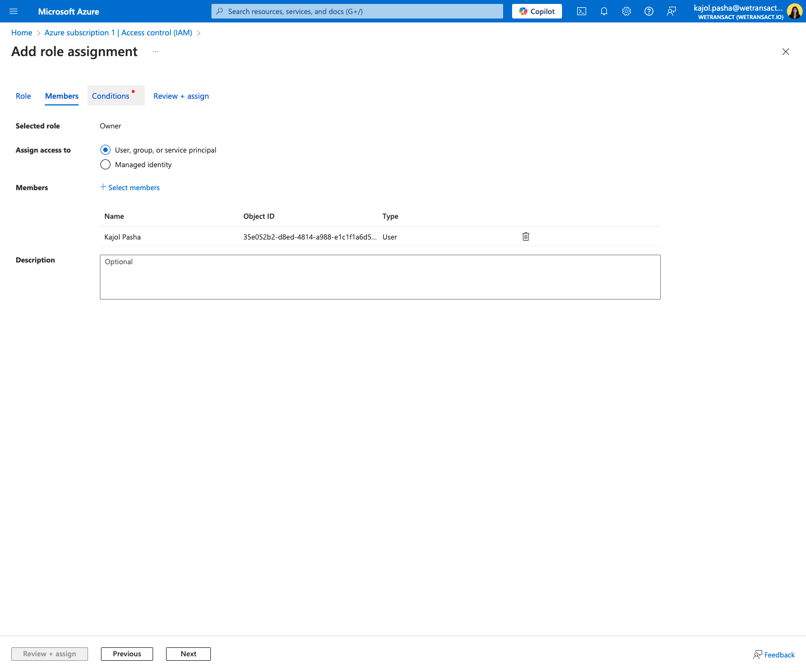Open the Feedback link at bottom right
The image size is (806, 672).
point(774,655)
